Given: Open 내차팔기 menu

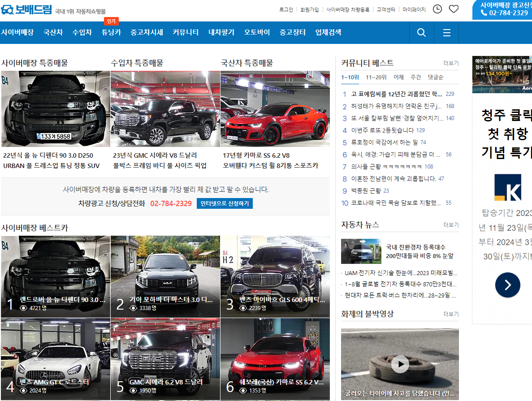Looking at the screenshot, I should click(221, 32).
